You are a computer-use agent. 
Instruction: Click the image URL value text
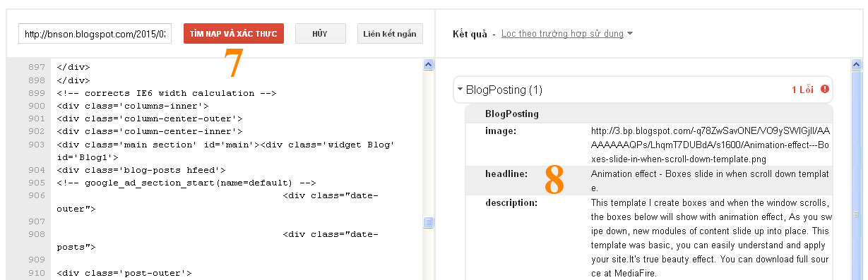(711, 145)
